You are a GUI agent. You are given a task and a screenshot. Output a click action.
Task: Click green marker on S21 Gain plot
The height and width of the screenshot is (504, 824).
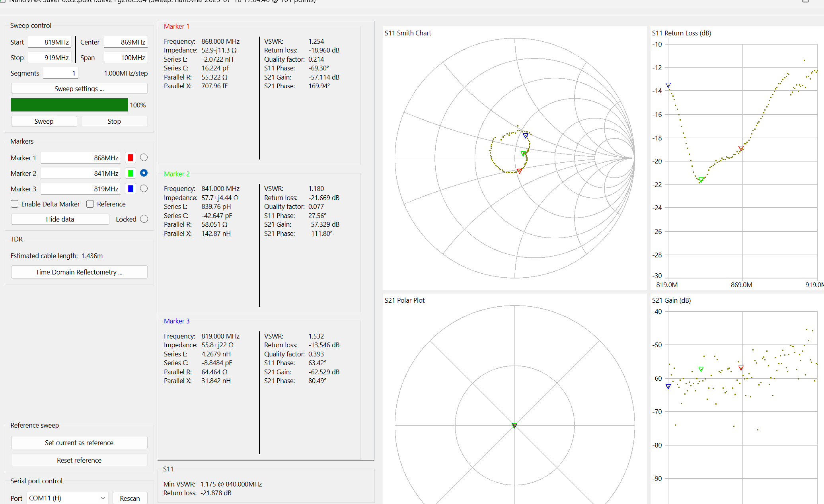[x=701, y=369]
